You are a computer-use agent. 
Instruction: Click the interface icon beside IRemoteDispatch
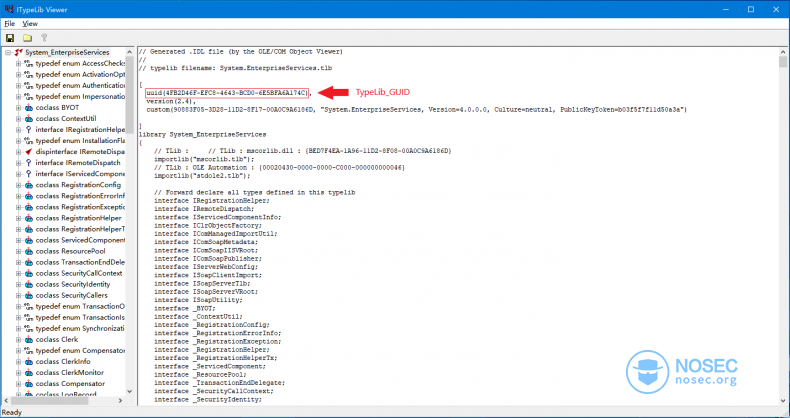coord(29,163)
